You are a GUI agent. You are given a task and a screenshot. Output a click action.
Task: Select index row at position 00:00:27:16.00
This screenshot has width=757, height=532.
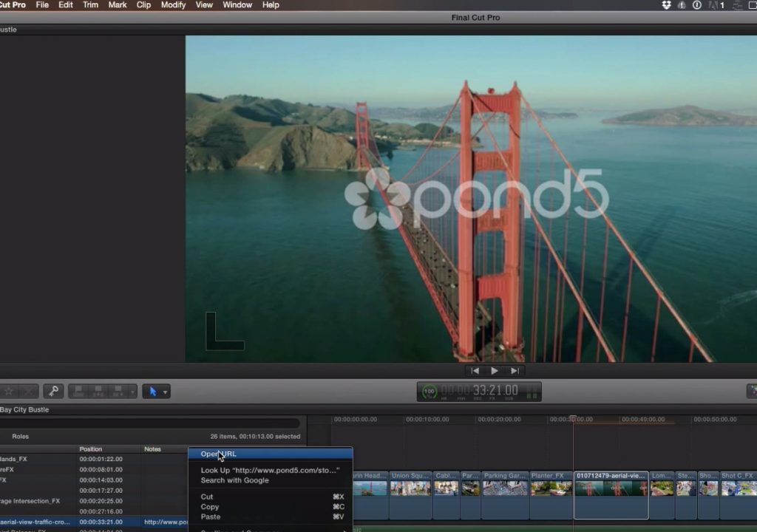coord(94,512)
